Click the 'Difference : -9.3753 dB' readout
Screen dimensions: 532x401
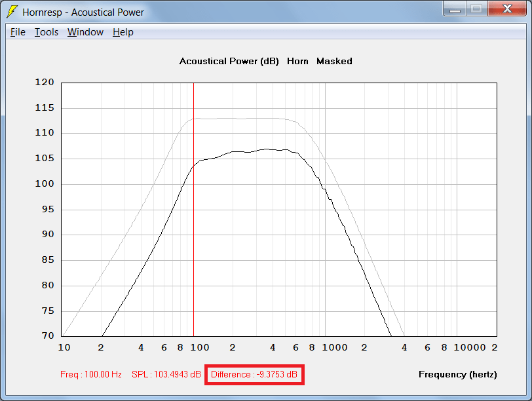tap(254, 375)
